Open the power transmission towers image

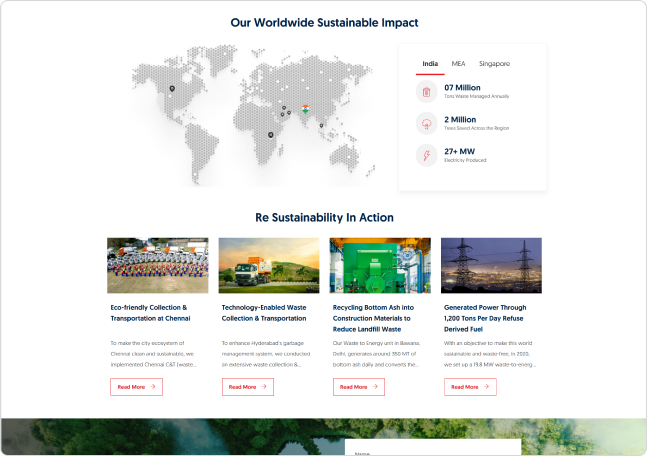pyautogui.click(x=491, y=265)
